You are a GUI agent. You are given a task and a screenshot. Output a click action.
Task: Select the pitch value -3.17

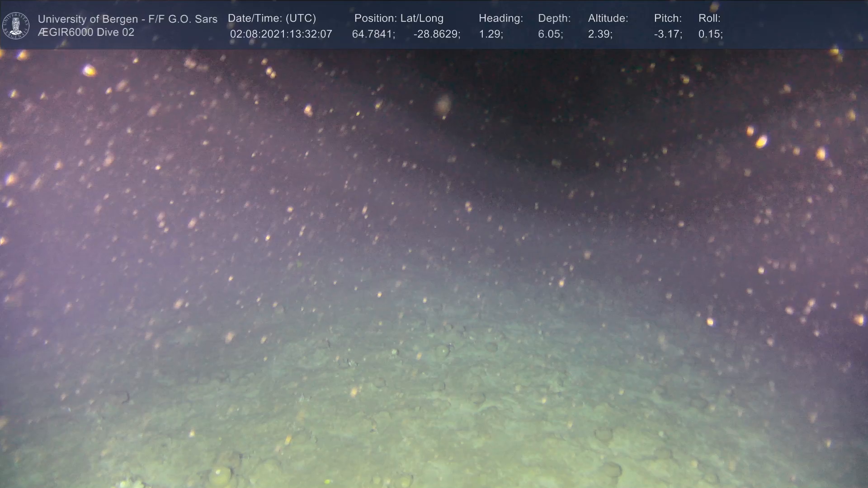tap(667, 34)
